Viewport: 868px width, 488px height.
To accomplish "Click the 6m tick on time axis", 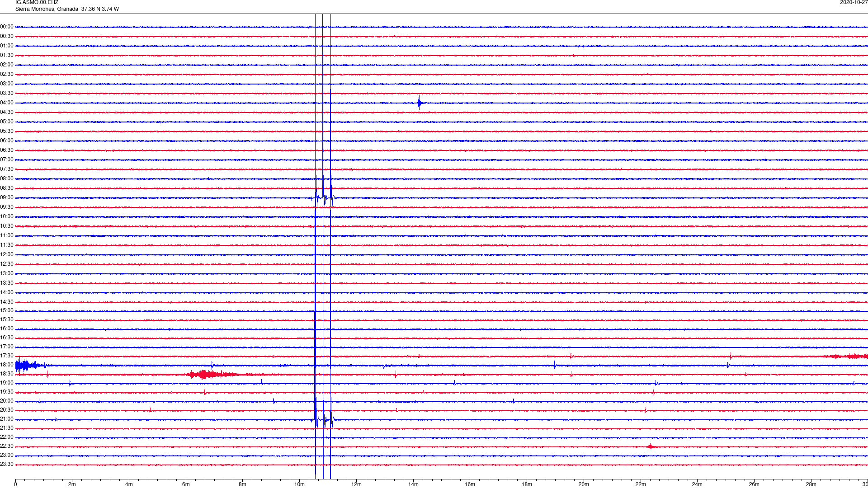I will point(186,484).
